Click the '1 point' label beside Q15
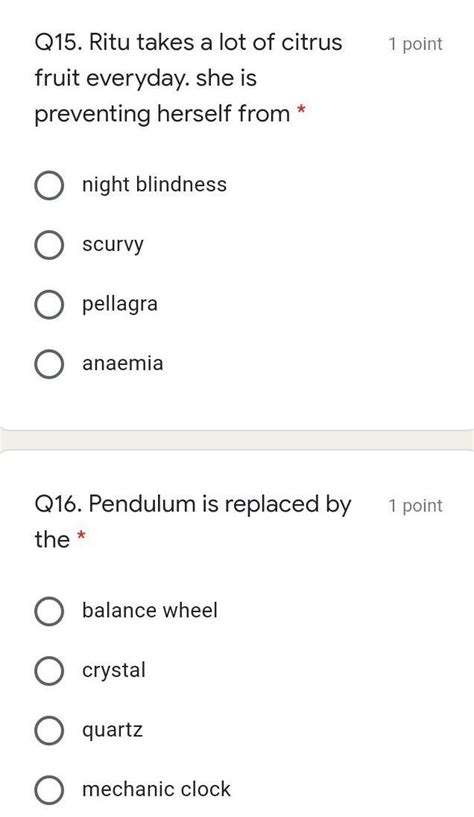Screen dimensions: 474x817 415,44
